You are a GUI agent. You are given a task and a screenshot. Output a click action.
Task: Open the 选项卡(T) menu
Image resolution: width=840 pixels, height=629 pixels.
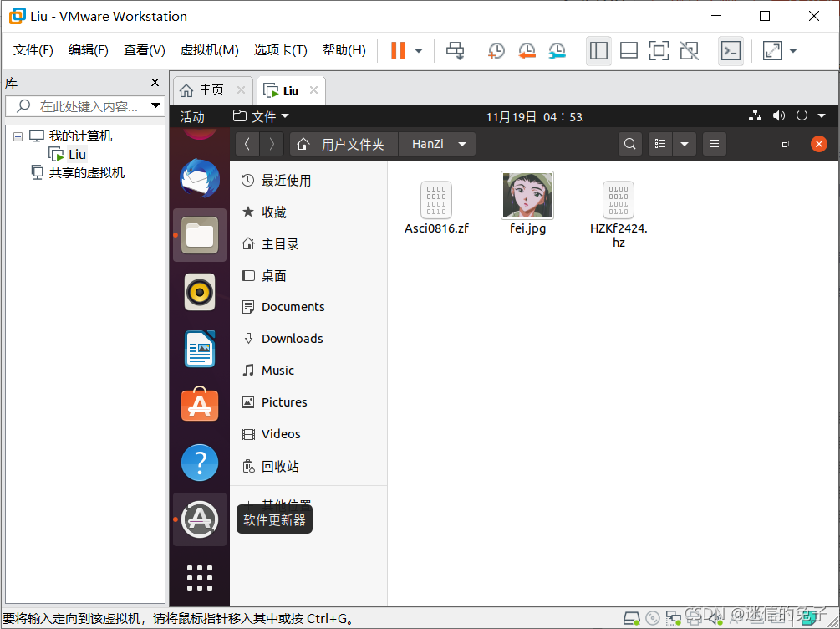[x=280, y=50]
